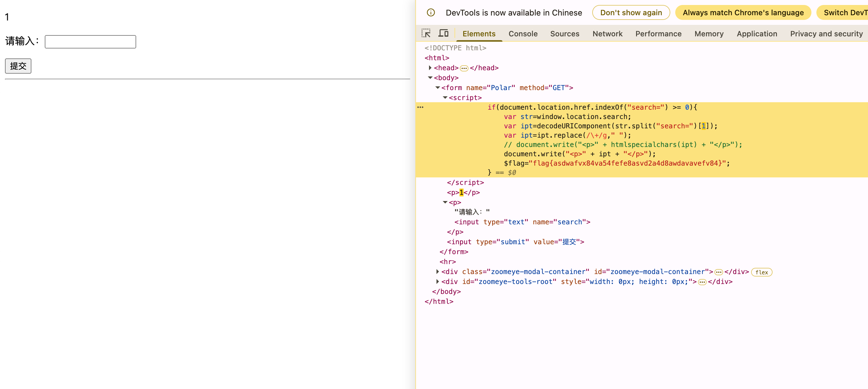Screen dimensions: 868x389
Task: Click the zoomeye-tools-root ellipsis badge
Action: pyautogui.click(x=702, y=282)
